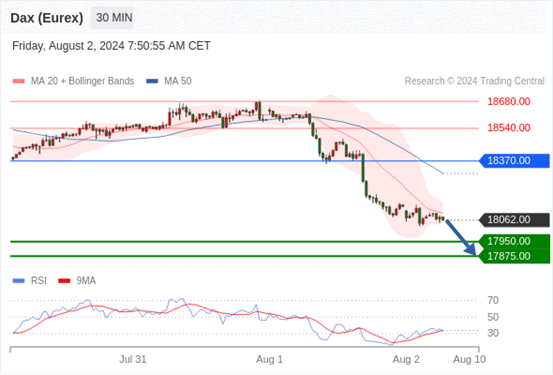Viewport: 553px width, 375px height.
Task: Click the MA 50 legend label
Action: 178,81
